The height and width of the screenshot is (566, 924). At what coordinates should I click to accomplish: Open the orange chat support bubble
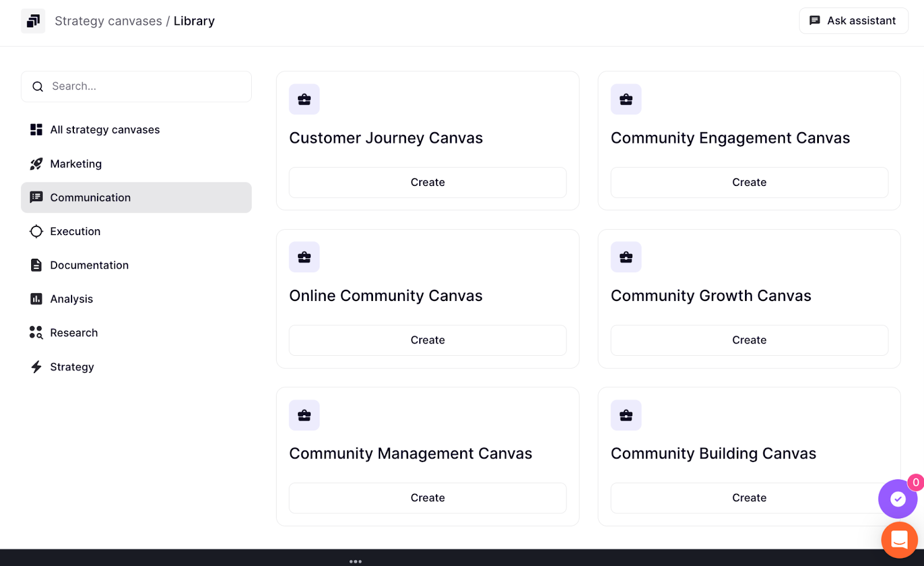tap(899, 539)
